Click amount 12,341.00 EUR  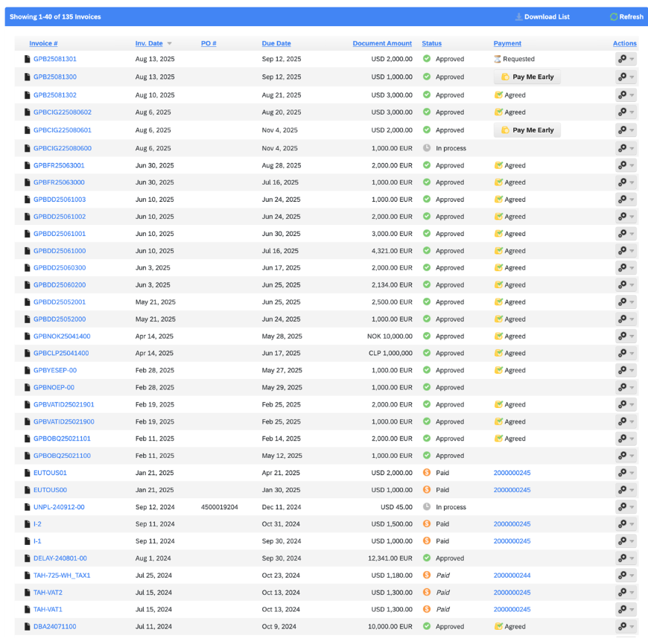pyautogui.click(x=390, y=558)
